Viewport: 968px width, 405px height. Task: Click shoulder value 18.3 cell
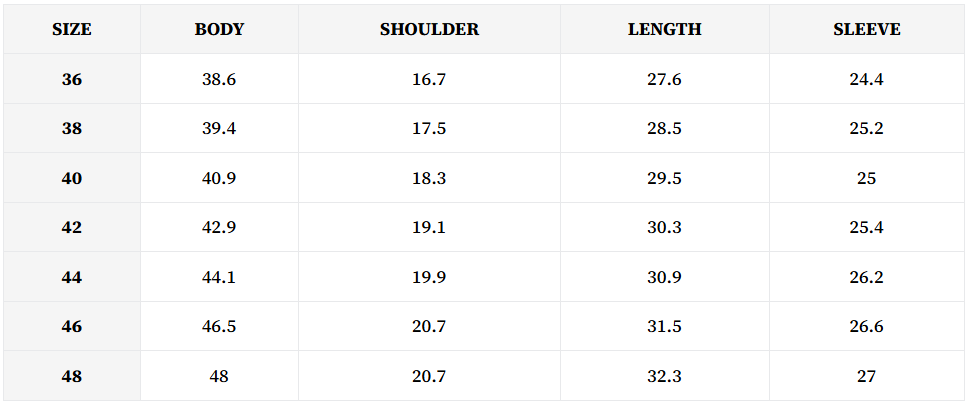click(429, 178)
